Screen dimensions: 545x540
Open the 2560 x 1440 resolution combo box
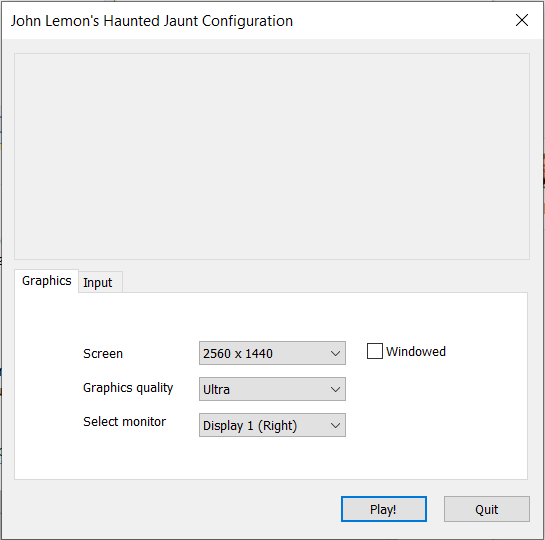point(272,353)
